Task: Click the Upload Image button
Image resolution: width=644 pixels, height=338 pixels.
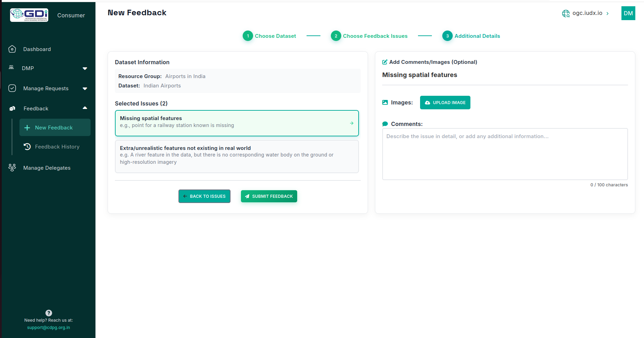Action: pos(445,103)
